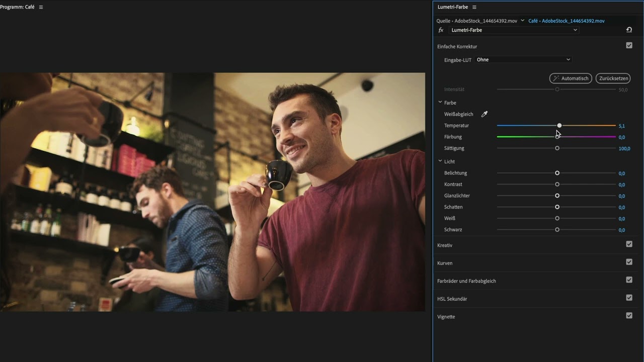The height and width of the screenshot is (362, 644).
Task: Expand the Farbräder und Farbabgleich section
Action: point(466,281)
